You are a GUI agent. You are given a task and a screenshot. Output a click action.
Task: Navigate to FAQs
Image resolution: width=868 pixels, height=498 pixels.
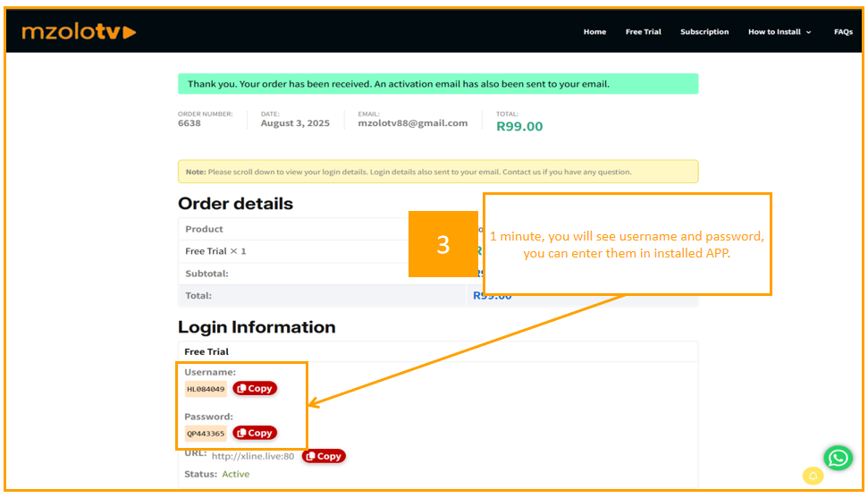[843, 32]
